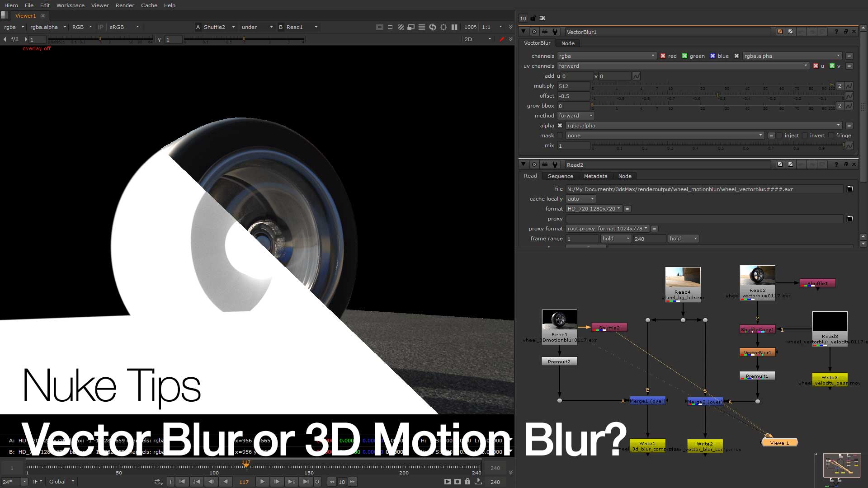Click the lock properties panel icon
Screen dimensions: 868x488
coord(533,19)
